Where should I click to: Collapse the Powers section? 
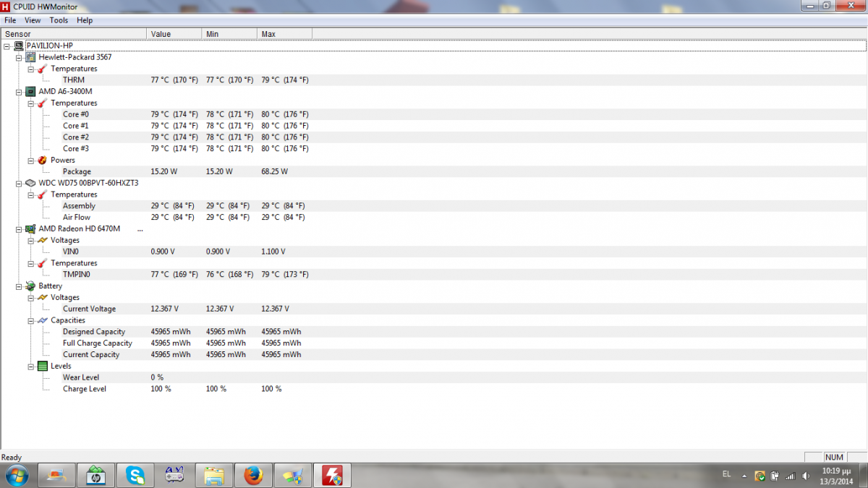(30, 160)
